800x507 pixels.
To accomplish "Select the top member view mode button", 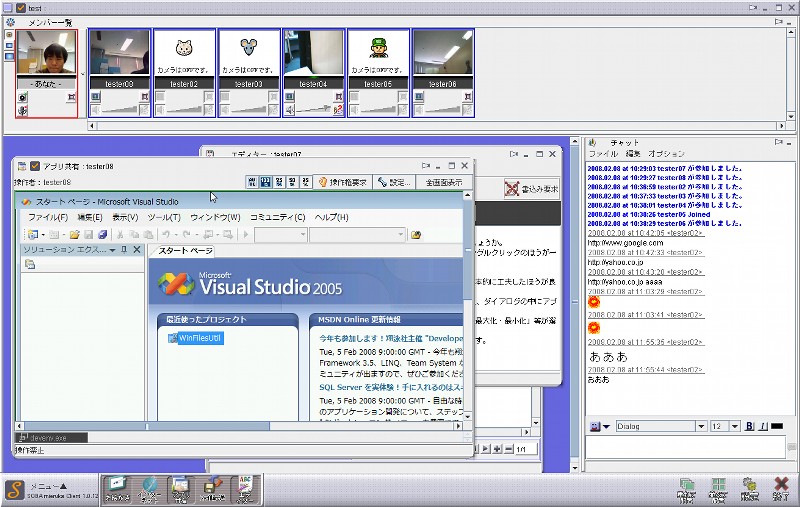I will point(9,35).
